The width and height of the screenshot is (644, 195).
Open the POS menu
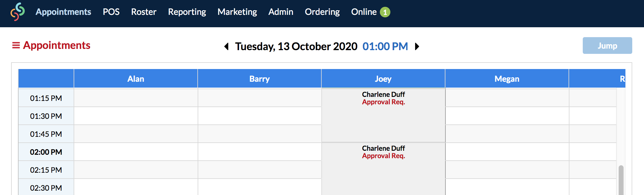point(111,12)
